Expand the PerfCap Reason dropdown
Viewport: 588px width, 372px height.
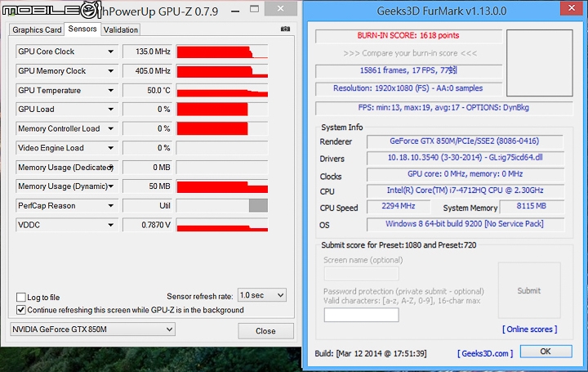pos(110,206)
